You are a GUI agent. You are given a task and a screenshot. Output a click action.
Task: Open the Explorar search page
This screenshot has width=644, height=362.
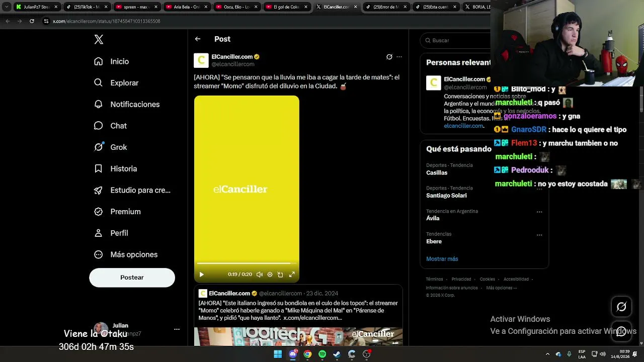[116, 83]
